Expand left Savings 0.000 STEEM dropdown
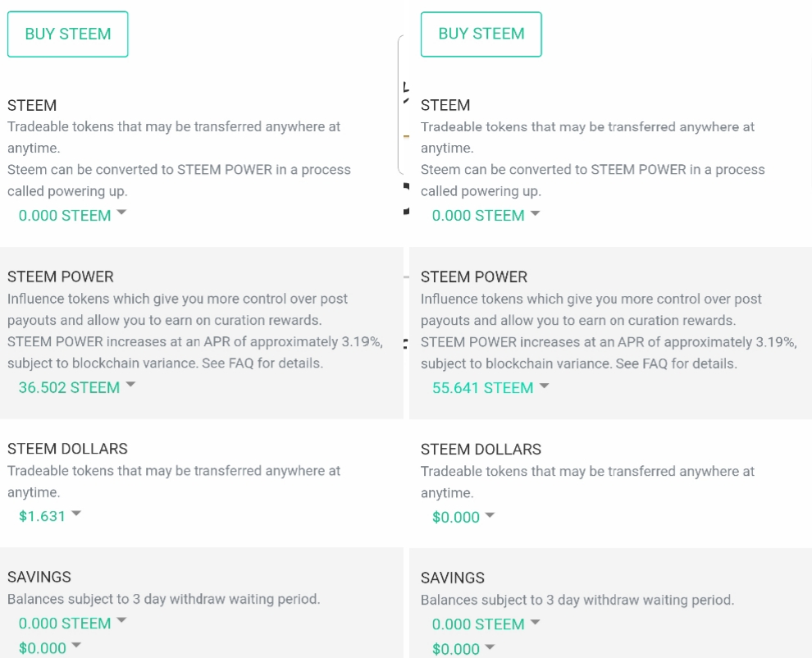Screen dimensions: 812x658 coord(72,623)
